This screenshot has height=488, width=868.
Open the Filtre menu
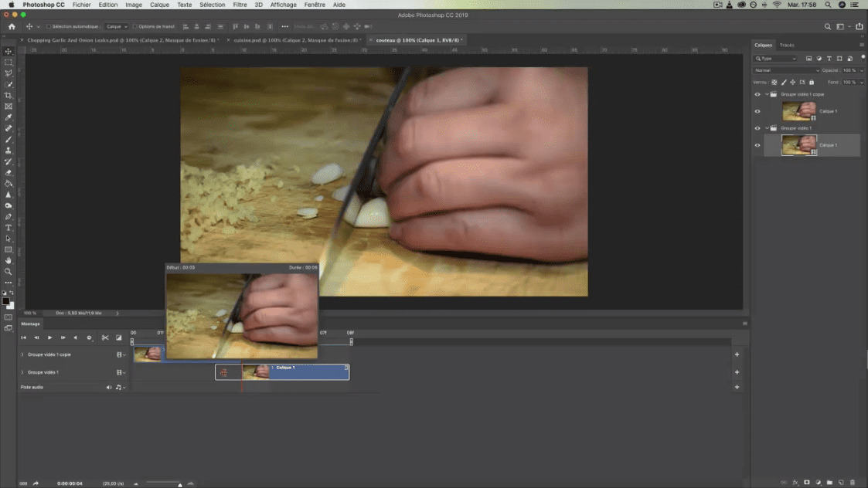coord(240,5)
